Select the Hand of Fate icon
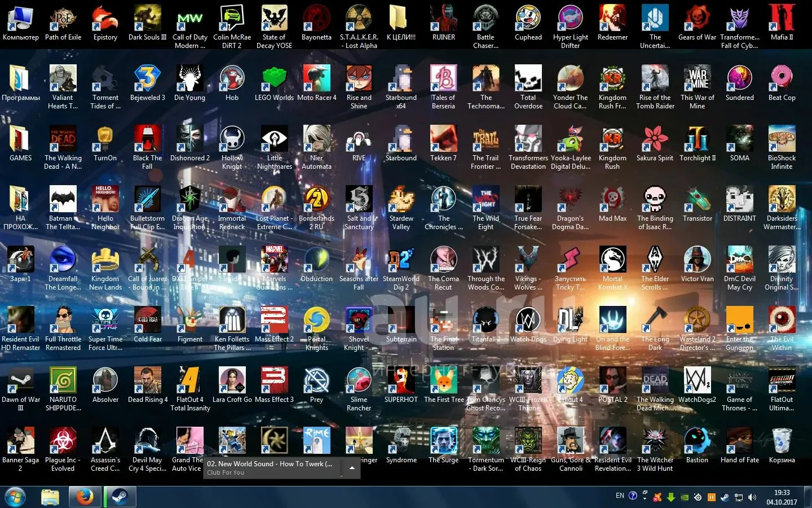This screenshot has width=812, height=508. pos(740,446)
